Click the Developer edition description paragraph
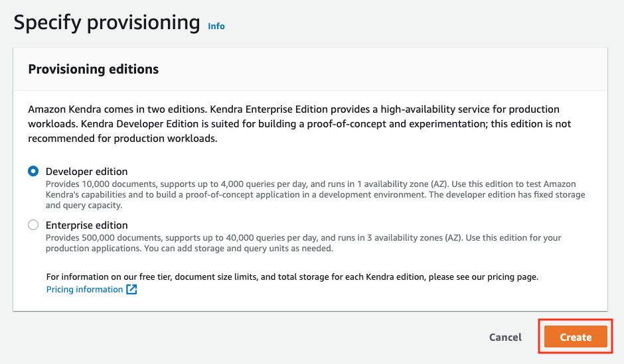Screen dimensions: 624x364 pyautogui.click(x=315, y=195)
